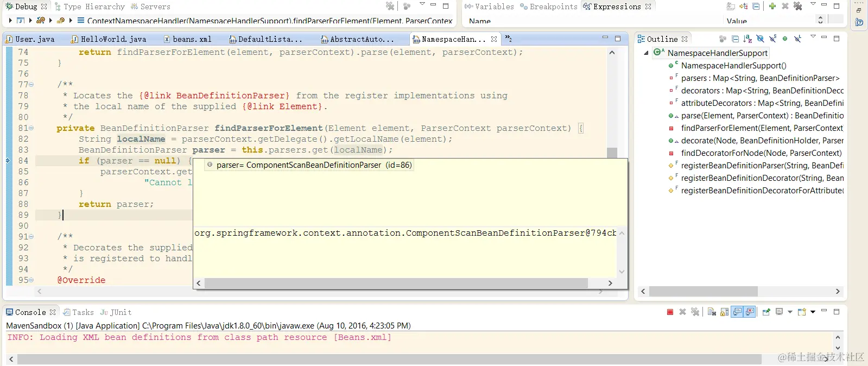Screen dimensions: 868x366
Task: Open the Expressions view menu dropdown
Action: 813,4
